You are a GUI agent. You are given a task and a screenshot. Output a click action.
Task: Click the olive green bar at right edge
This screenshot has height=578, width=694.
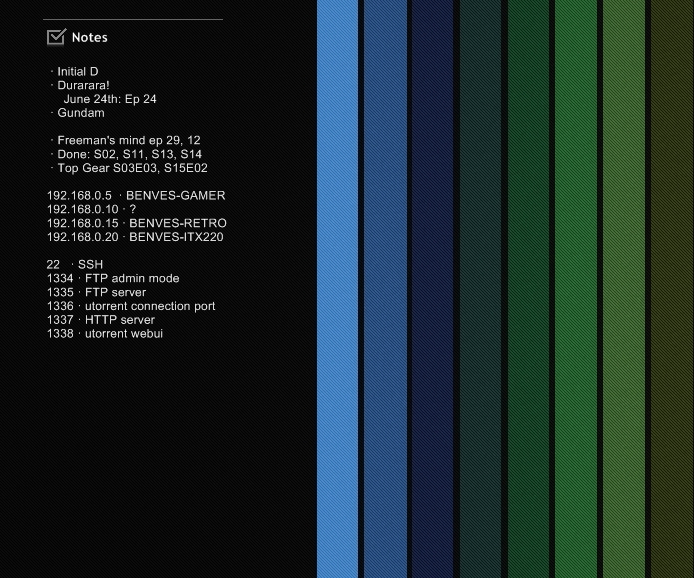(672, 289)
